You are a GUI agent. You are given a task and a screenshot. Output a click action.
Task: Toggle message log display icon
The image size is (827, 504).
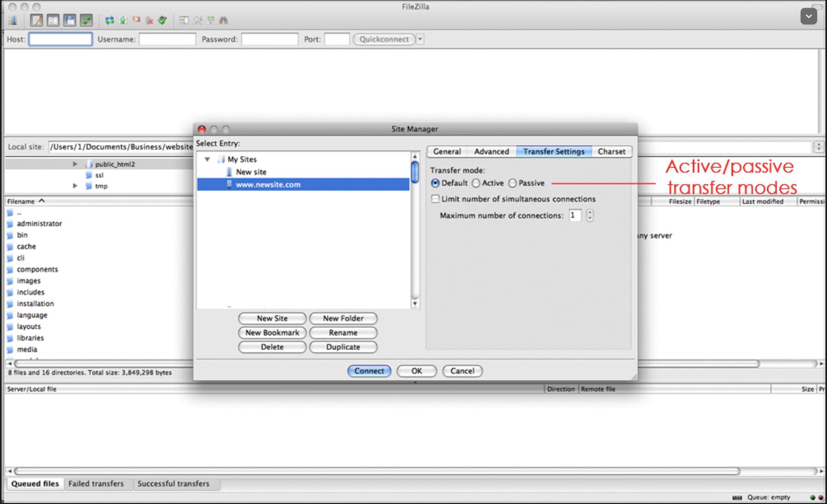(36, 20)
